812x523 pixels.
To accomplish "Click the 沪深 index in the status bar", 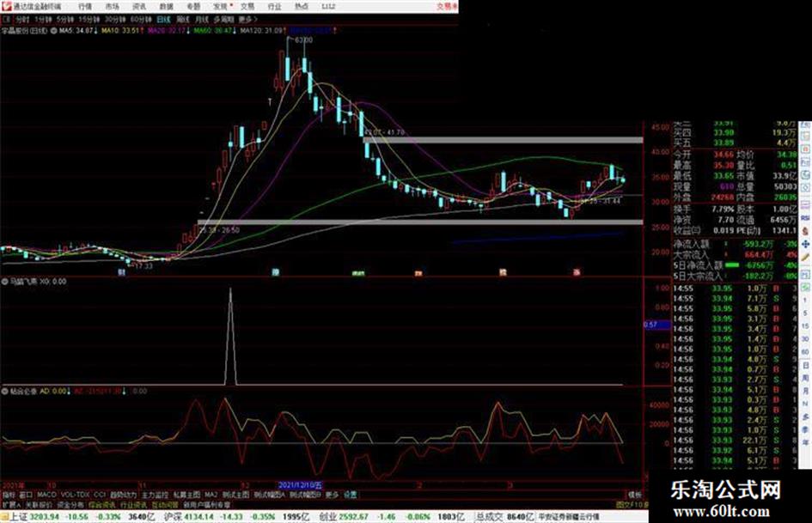I will [x=173, y=517].
